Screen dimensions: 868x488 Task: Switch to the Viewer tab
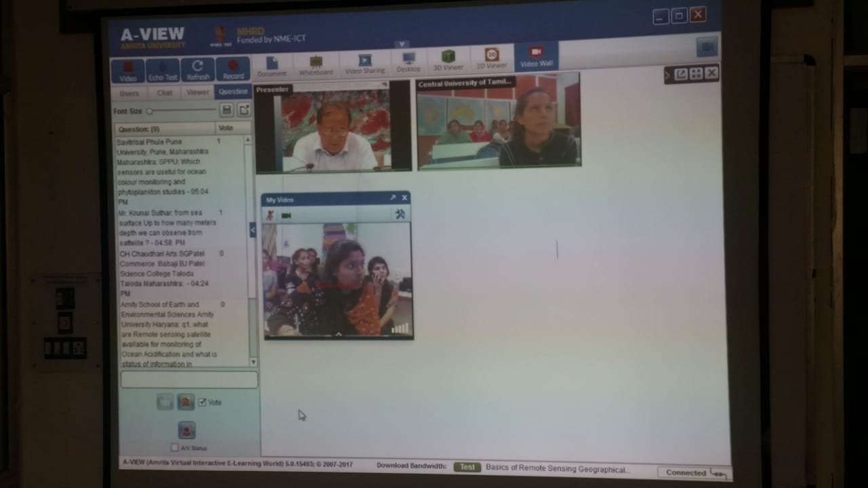pyautogui.click(x=198, y=92)
